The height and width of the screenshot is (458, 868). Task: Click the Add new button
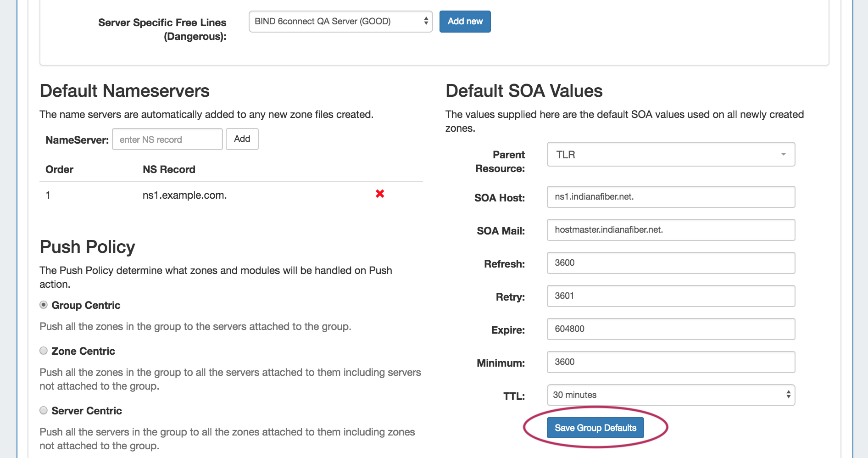[x=465, y=22]
